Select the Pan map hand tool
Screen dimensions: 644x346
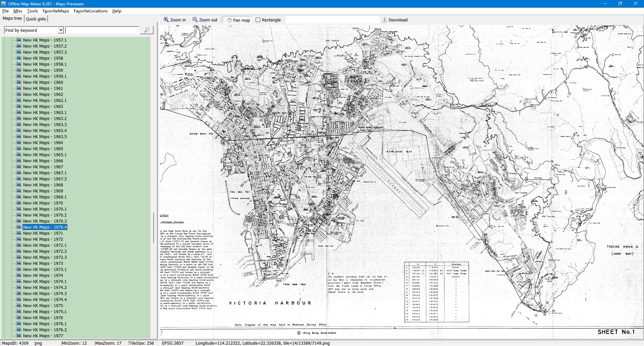pos(230,20)
